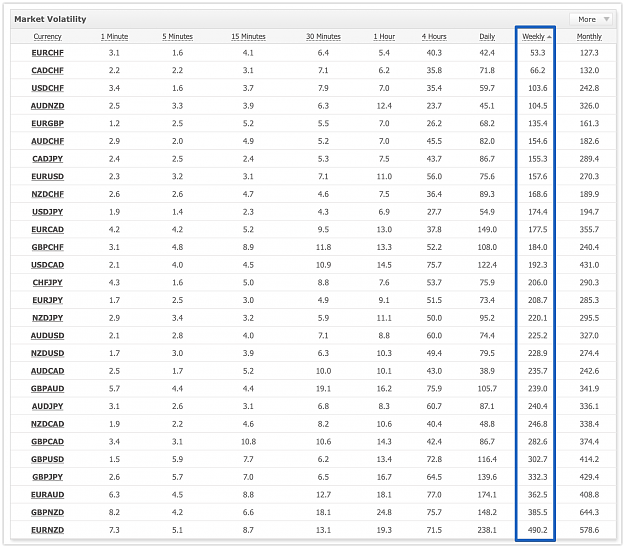Image resolution: width=625 pixels, height=548 pixels.
Task: Open the GBPCHF currency link
Action: (47, 247)
